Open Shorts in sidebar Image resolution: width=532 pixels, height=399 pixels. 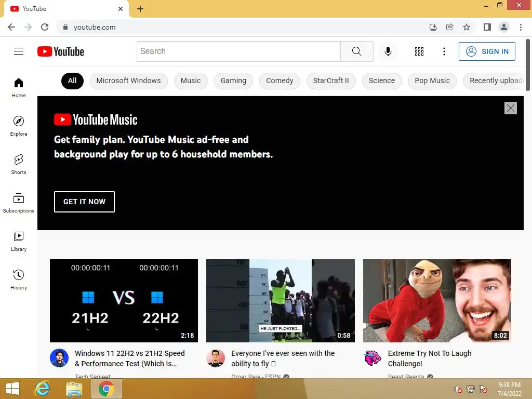pos(19,164)
